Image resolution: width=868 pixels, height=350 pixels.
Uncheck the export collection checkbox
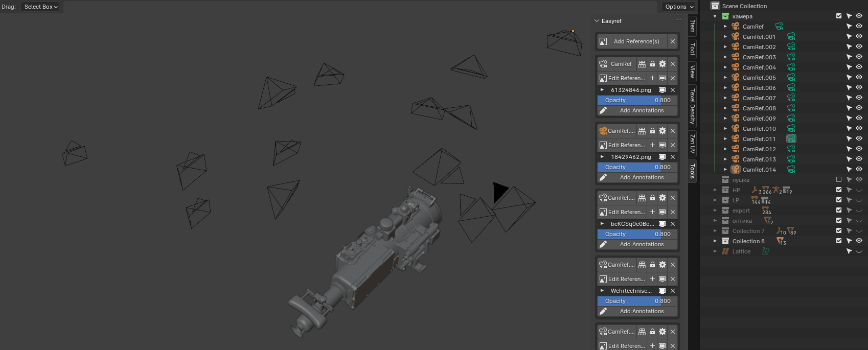pos(839,211)
